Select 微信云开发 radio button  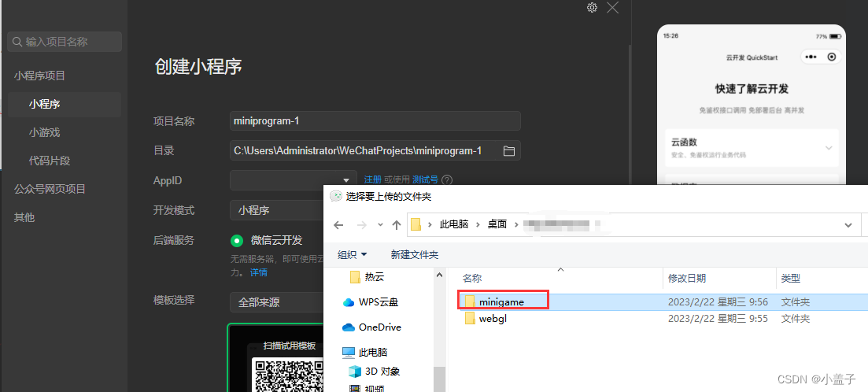pyautogui.click(x=237, y=240)
